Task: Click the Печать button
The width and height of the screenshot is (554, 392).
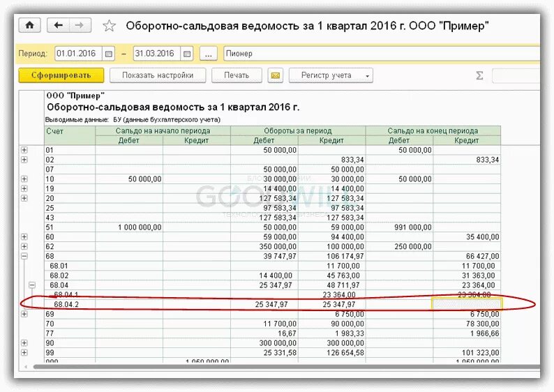Action: pos(237,75)
